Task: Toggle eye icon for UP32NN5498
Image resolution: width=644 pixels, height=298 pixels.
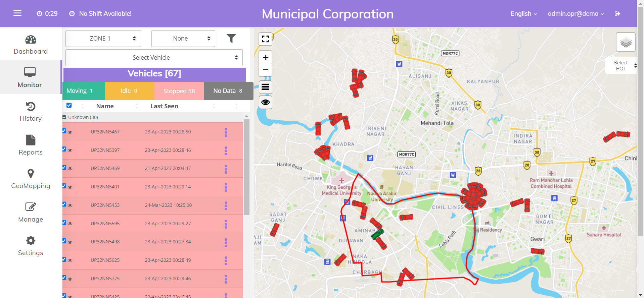Action: [70, 242]
